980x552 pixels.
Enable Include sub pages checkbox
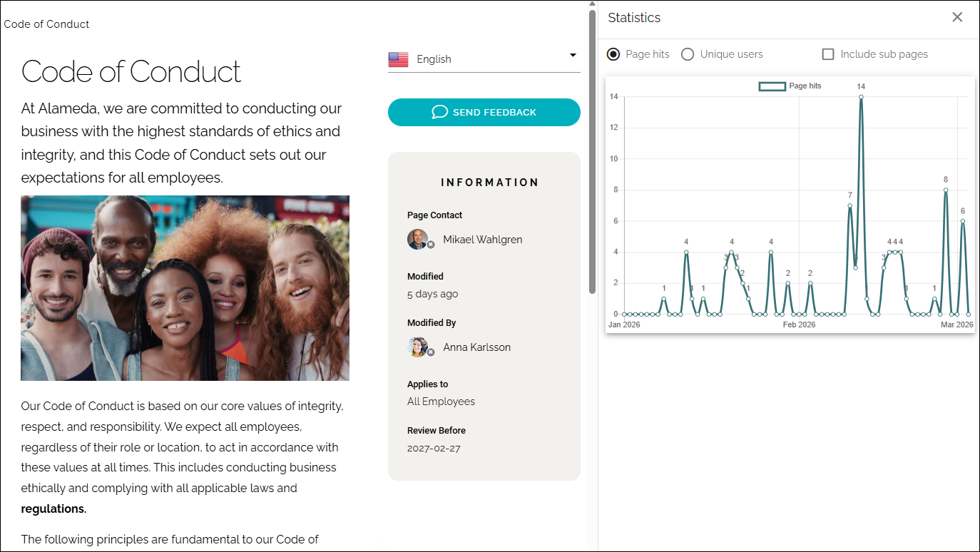click(828, 54)
